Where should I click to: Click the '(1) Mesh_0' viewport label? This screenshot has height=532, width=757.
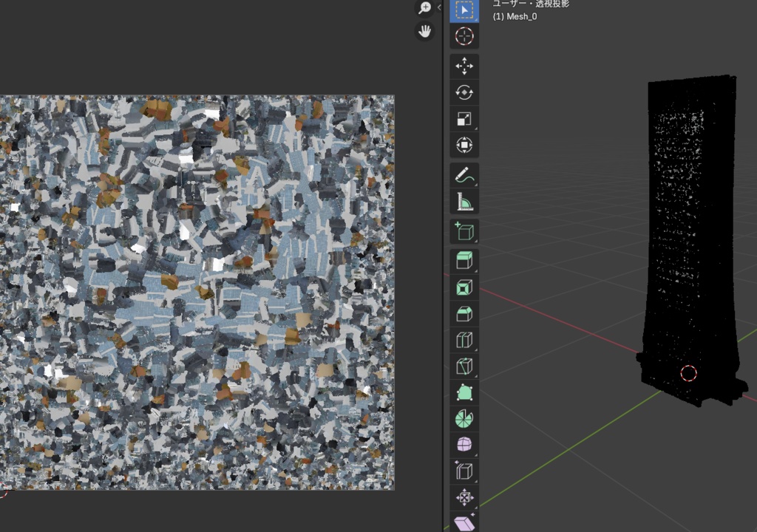pos(515,16)
